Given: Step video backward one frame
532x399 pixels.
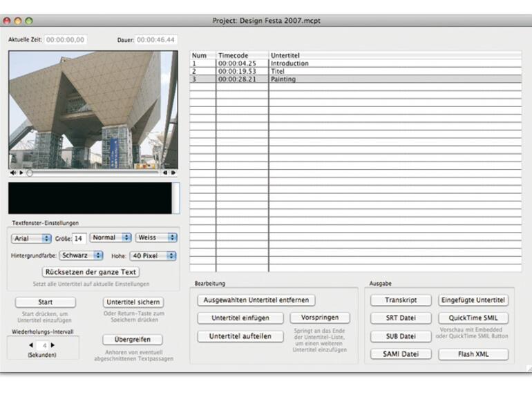Looking at the screenshot, I should click(x=165, y=173).
